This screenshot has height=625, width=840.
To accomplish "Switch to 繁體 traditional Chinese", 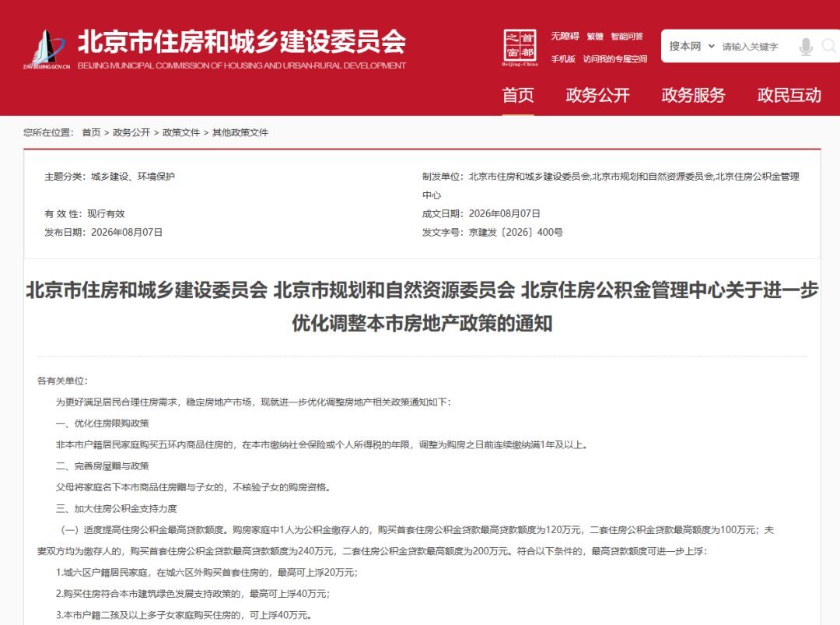I will (595, 36).
